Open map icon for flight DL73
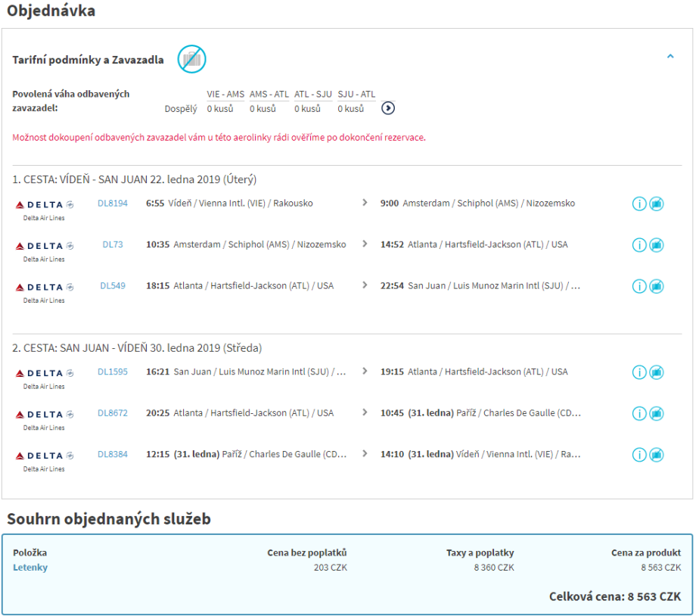The image size is (696, 616). (x=657, y=245)
